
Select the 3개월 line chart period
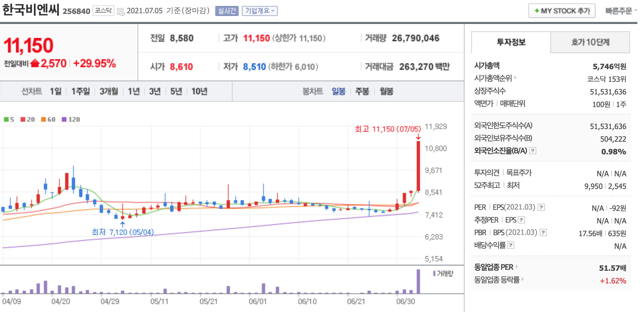(x=109, y=91)
